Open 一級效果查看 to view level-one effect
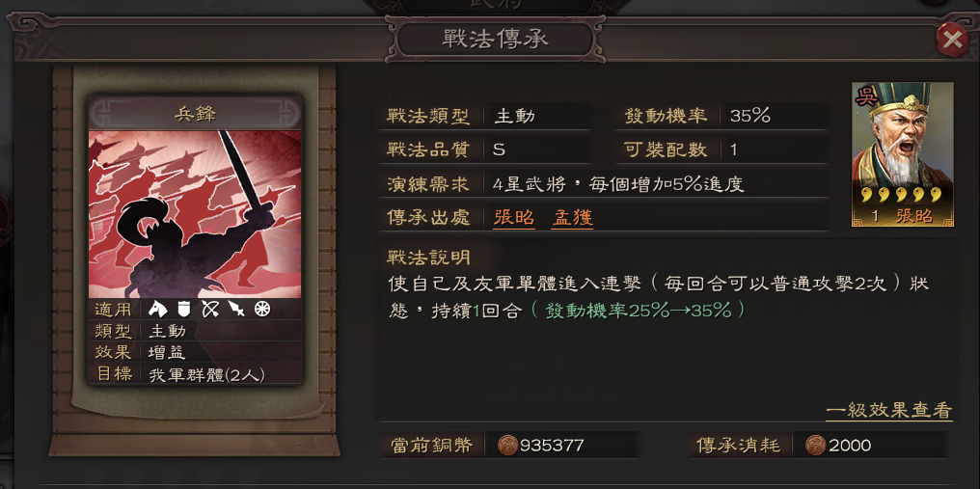The width and height of the screenshot is (980, 489). pyautogui.click(x=888, y=411)
